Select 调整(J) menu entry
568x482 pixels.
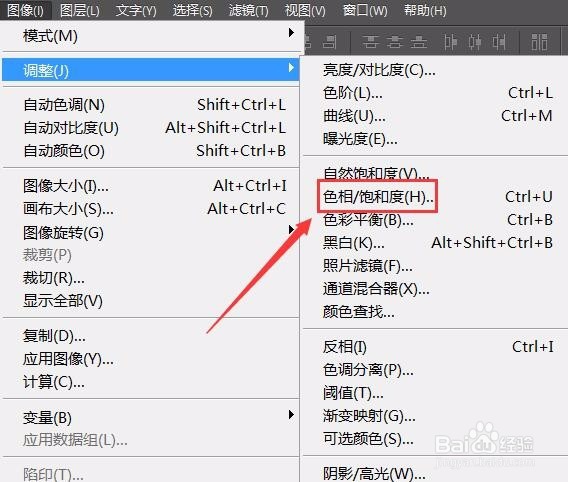(x=150, y=70)
